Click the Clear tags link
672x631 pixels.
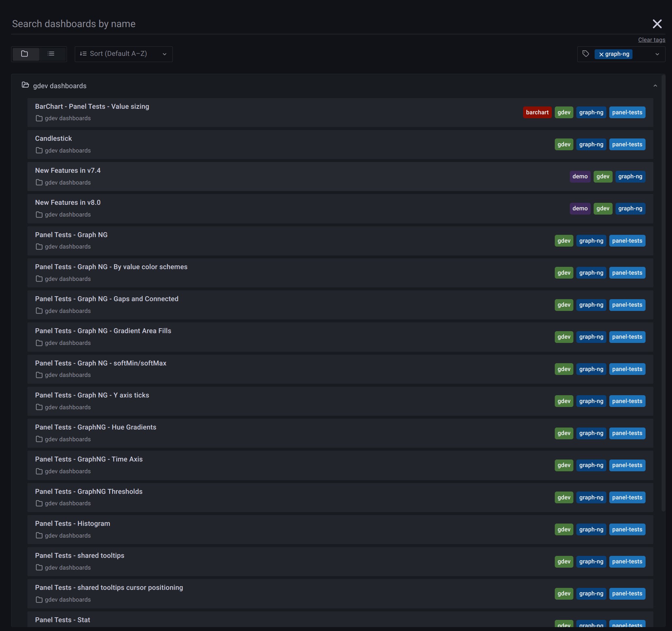pos(651,40)
